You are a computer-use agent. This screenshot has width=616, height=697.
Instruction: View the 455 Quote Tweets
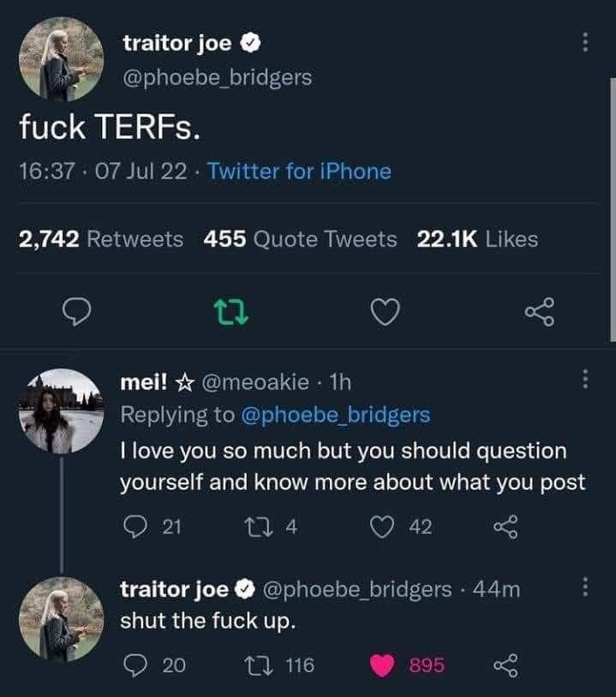[x=300, y=239]
